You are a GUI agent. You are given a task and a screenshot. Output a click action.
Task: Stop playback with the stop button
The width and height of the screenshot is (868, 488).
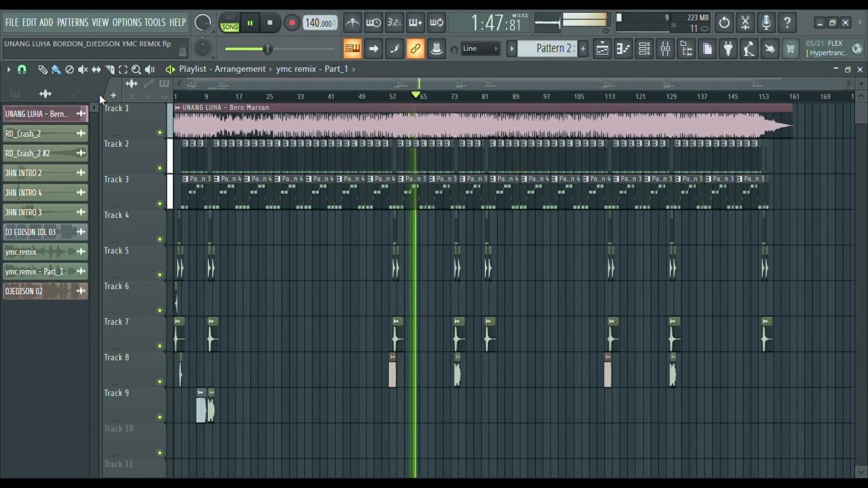coord(270,23)
